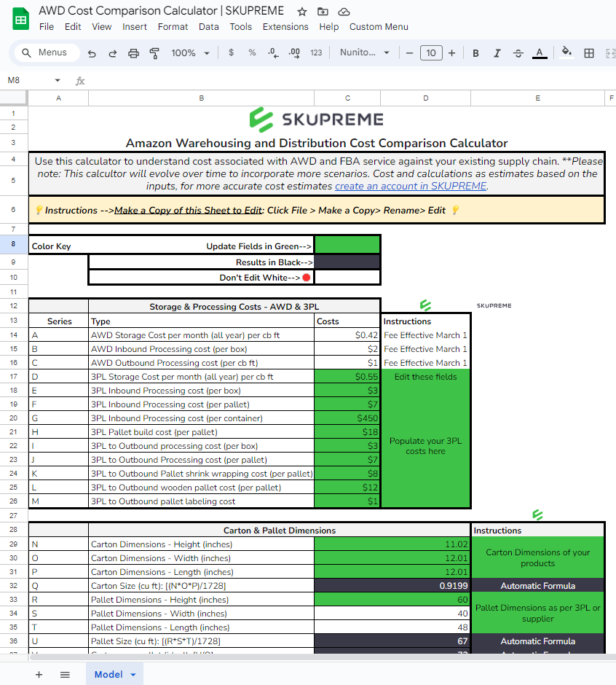Open the Data menu
Viewport: 616px width, 685px height.
coord(209,27)
